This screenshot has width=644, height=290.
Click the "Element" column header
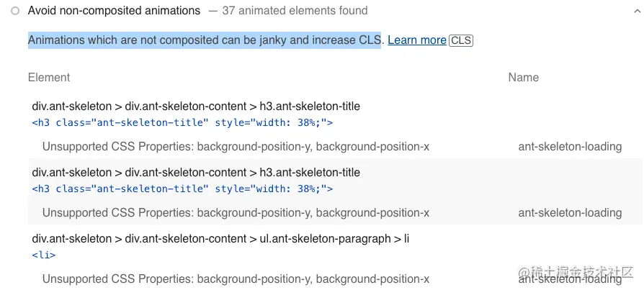pyautogui.click(x=49, y=77)
